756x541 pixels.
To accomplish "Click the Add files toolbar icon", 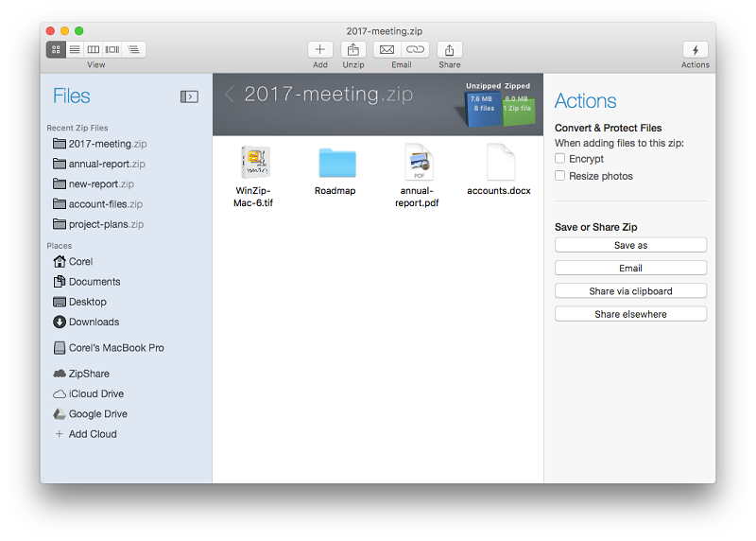I will (x=319, y=49).
